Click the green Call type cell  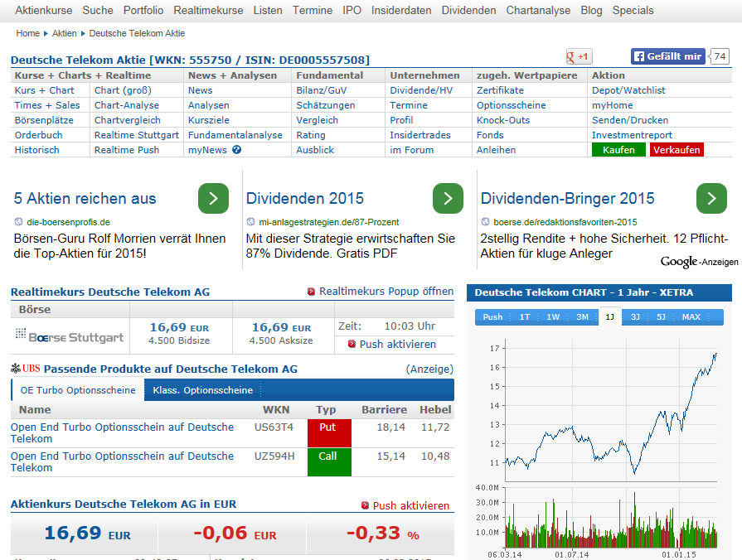(x=329, y=462)
